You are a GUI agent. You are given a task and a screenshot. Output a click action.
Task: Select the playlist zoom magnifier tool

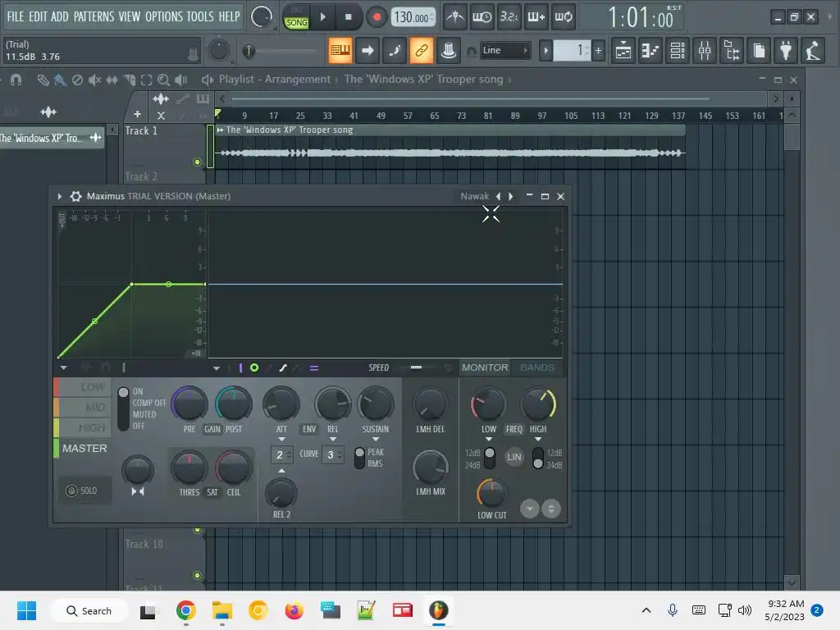(163, 80)
